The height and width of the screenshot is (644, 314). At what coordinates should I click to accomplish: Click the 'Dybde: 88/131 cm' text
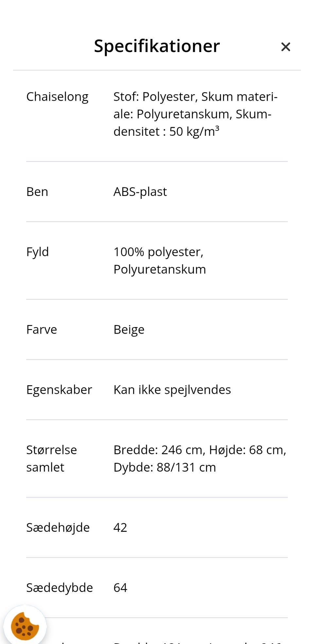165,467
